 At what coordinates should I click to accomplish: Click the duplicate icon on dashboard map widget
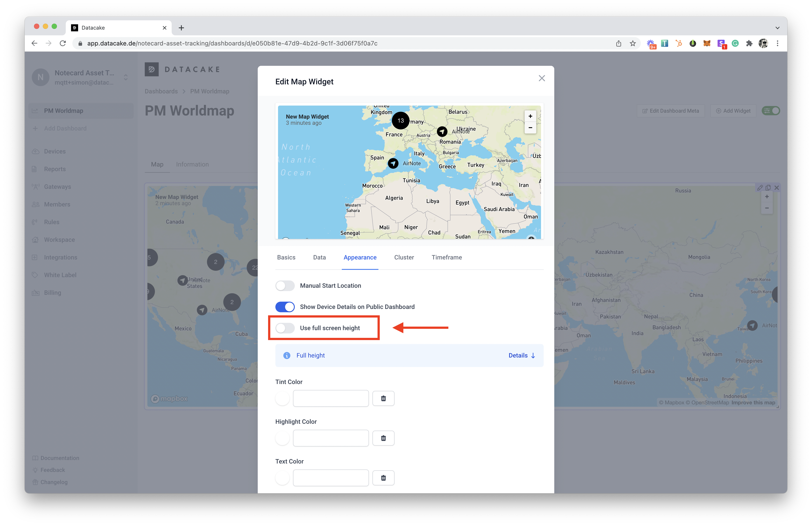tap(768, 187)
